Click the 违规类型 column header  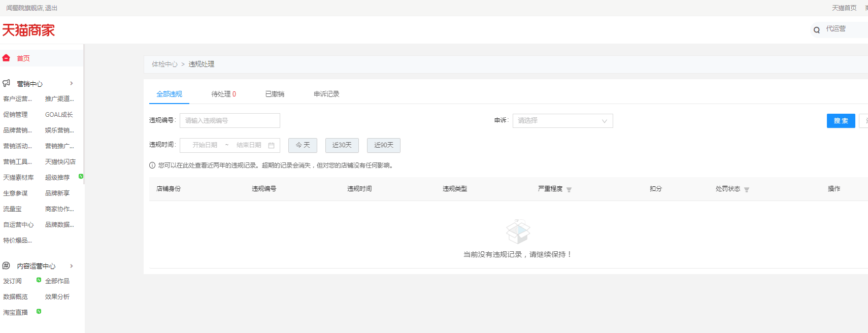[x=455, y=189]
